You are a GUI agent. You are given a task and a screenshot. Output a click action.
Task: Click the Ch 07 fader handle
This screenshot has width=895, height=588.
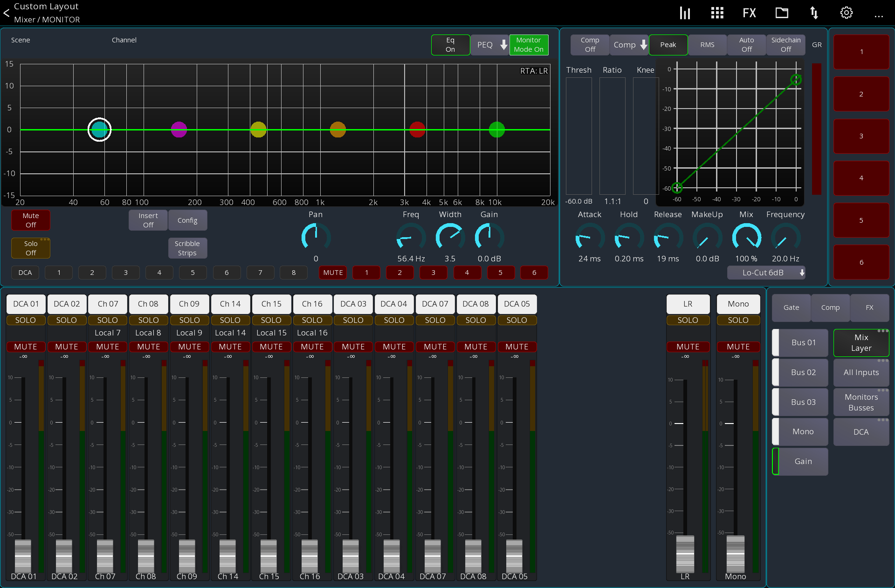coord(105,556)
